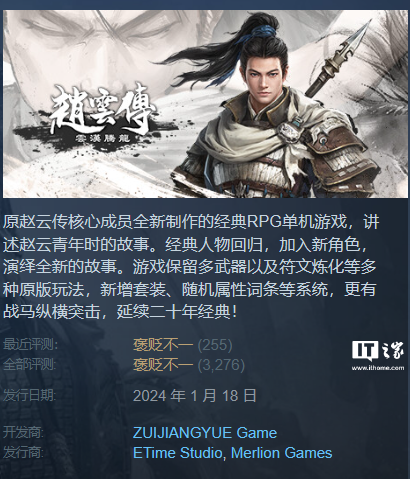Screen dimensions: 410x479
Task: Click the 开发商 label
Action: (x=23, y=433)
